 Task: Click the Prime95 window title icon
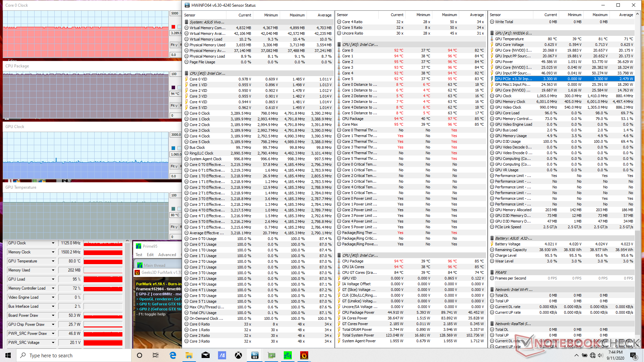[139, 246]
